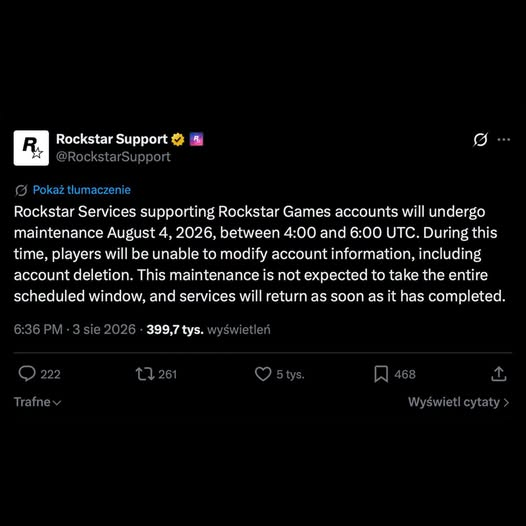Open the Rockstar Support profile picture

tap(31, 148)
